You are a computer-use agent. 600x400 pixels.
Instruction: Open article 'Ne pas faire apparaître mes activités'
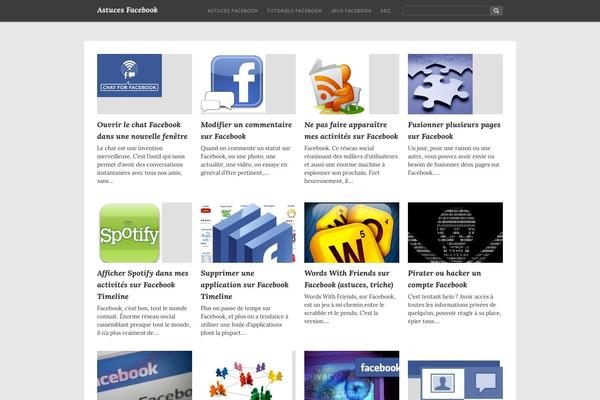pos(351,131)
